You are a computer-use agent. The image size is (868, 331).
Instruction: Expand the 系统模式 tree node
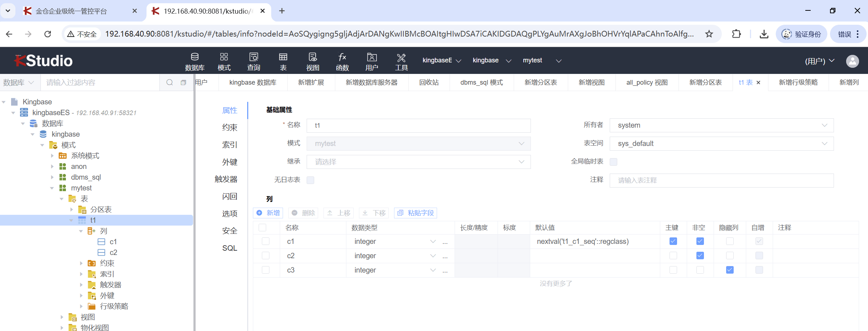(x=52, y=156)
